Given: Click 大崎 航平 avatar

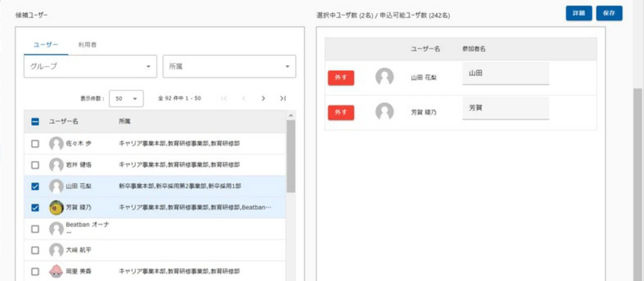Looking at the screenshot, I should (x=56, y=250).
